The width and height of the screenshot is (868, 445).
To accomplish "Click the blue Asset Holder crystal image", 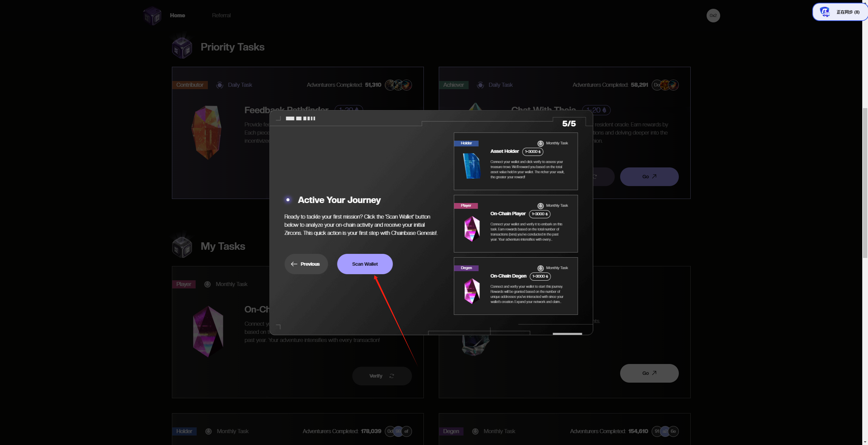I will 472,166.
